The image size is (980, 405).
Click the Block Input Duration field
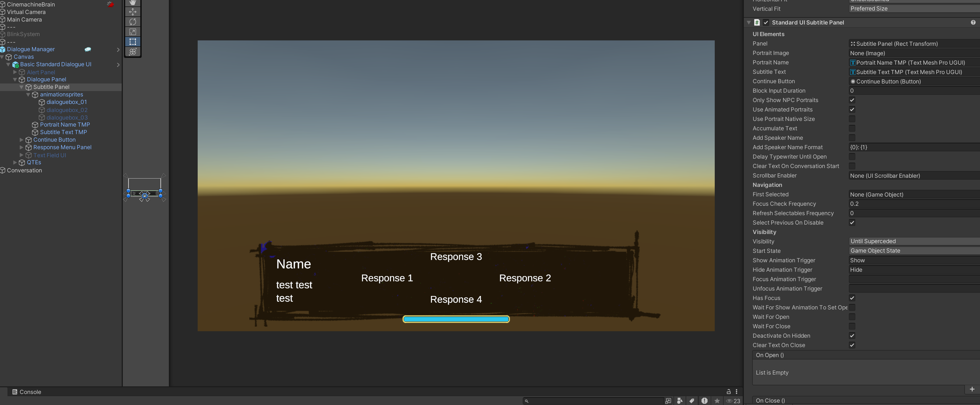[914, 90]
